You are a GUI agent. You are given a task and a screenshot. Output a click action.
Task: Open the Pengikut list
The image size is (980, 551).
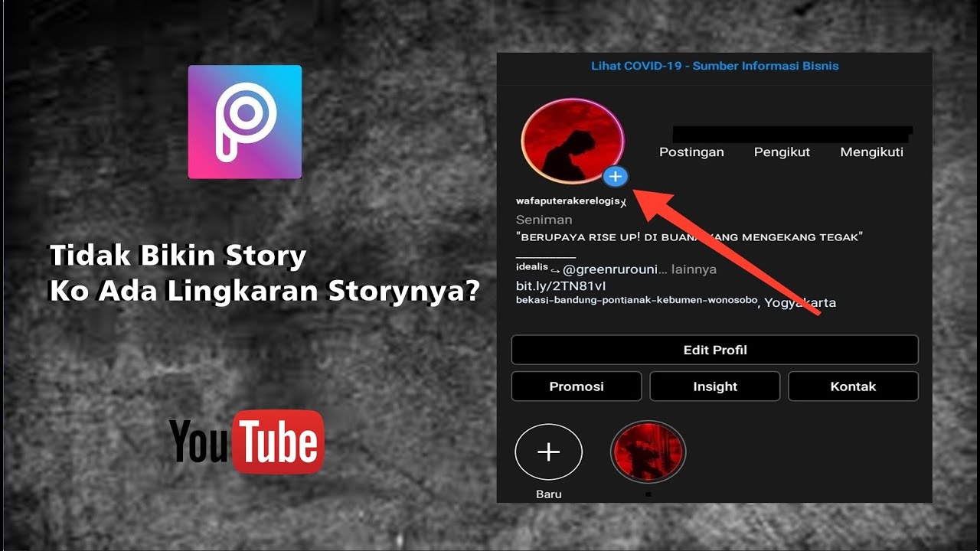click(x=782, y=152)
